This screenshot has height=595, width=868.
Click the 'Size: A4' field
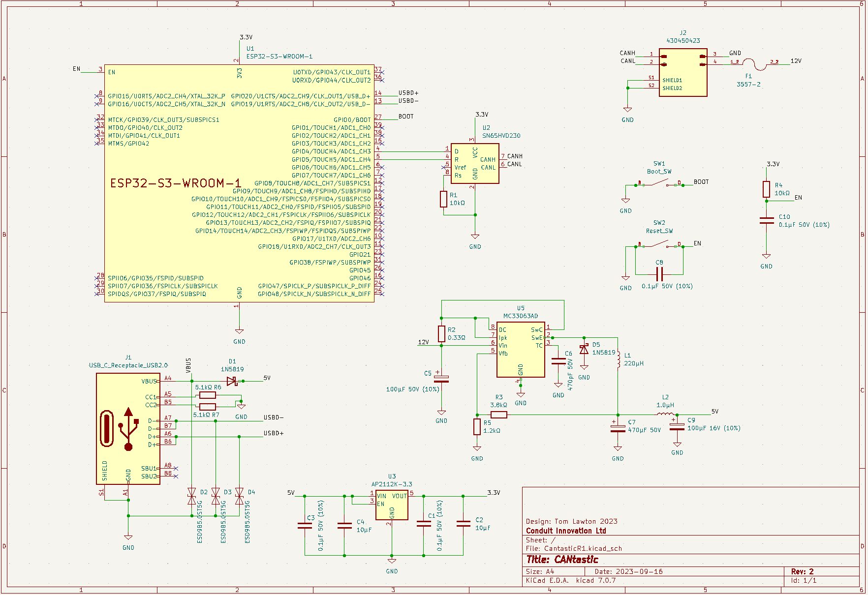[540, 571]
